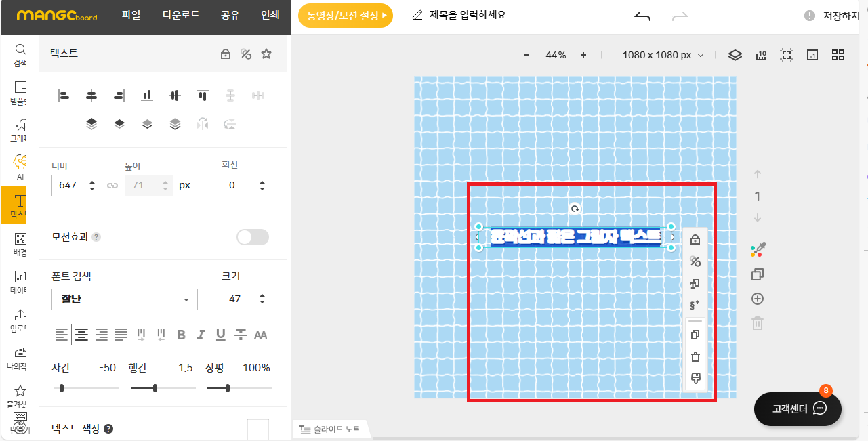Align object to horizontal center
The width and height of the screenshot is (868, 441).
(x=91, y=96)
